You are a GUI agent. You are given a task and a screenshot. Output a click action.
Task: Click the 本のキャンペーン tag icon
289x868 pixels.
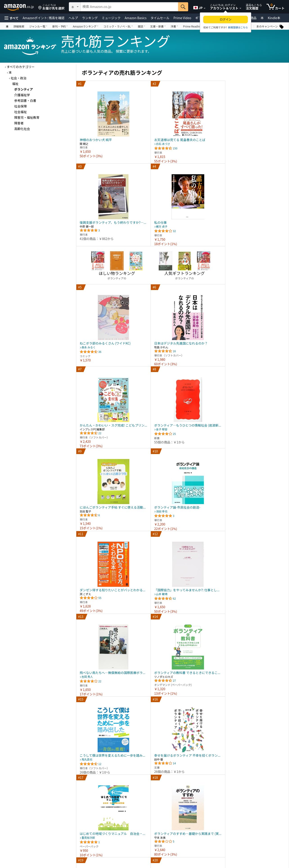[x=281, y=27]
